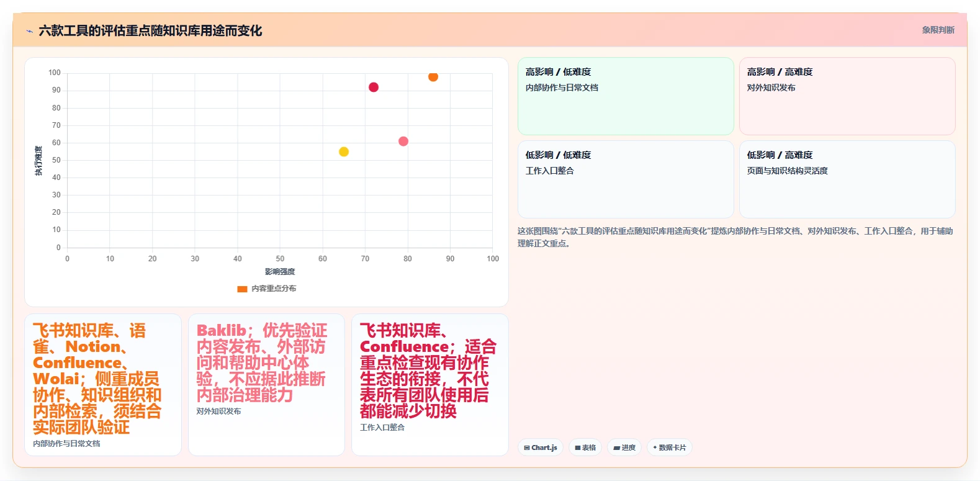Click the 表格 tag square icon
Image resolution: width=980 pixels, height=481 pixels.
578,447
